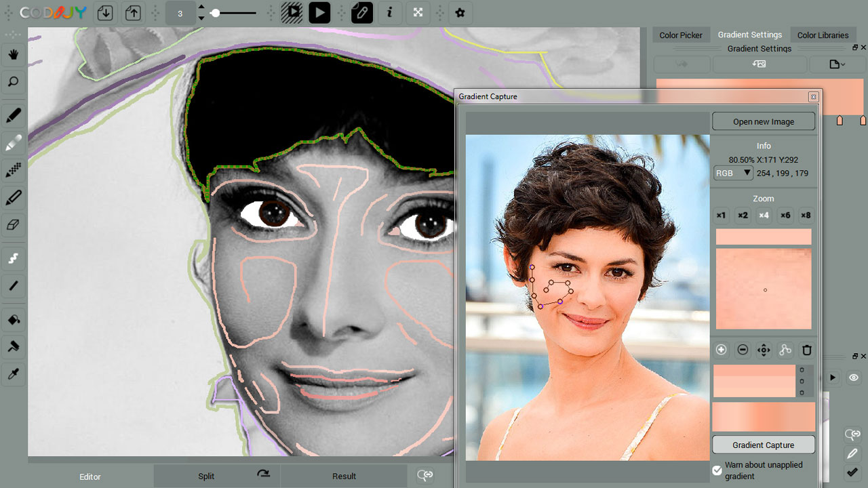Uncheck Warn about unapplied gradient
The height and width of the screenshot is (488, 868).
[x=717, y=470]
